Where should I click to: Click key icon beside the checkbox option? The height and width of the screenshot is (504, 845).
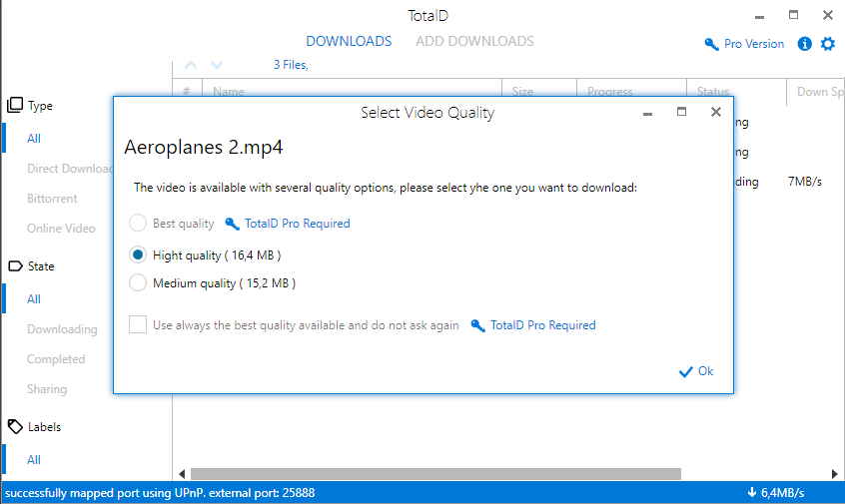tap(478, 325)
